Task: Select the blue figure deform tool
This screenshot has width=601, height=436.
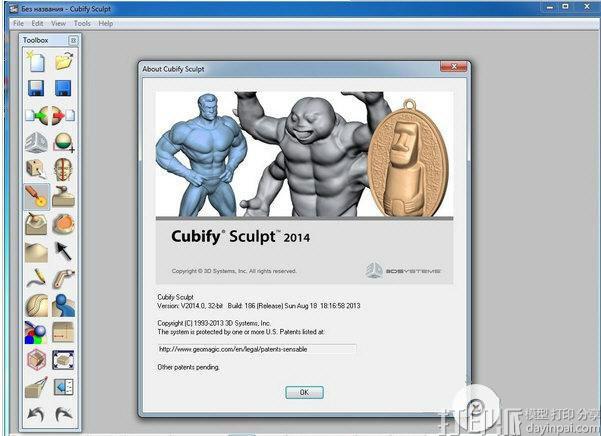Action: tap(64, 305)
